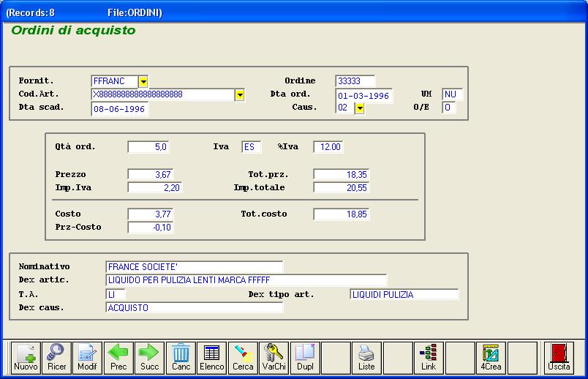The height and width of the screenshot is (379, 588).
Task: Open the Liste printer icon
Action: [366, 358]
